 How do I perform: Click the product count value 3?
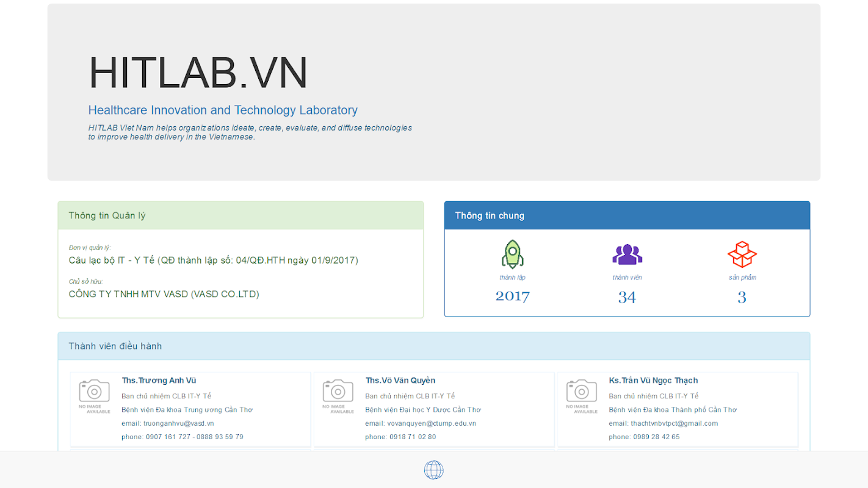point(742,297)
